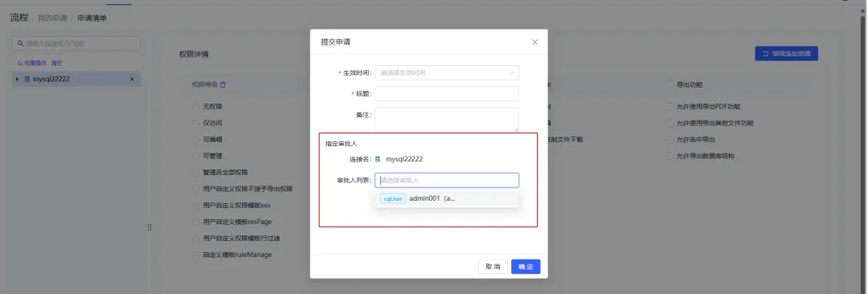Click the 取消 button
This screenshot has height=294, width=868.
(493, 267)
